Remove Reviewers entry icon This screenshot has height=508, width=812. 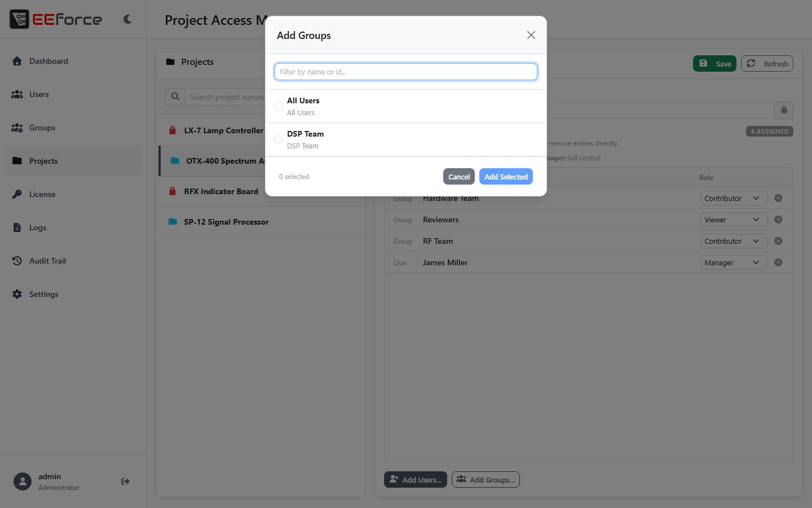click(778, 220)
